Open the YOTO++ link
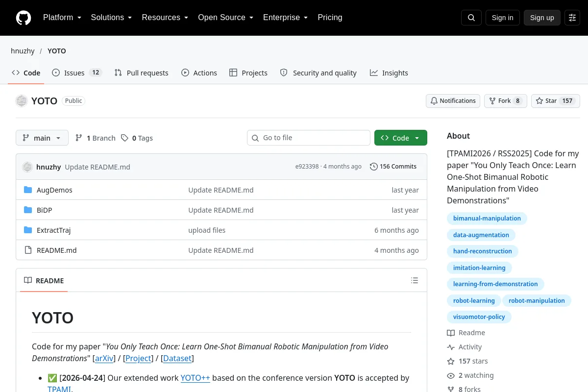Image resolution: width=588 pixels, height=392 pixels. pyautogui.click(x=195, y=378)
